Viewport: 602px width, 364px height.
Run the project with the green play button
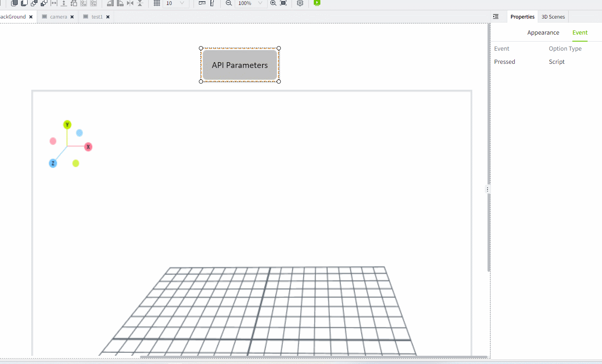click(317, 3)
